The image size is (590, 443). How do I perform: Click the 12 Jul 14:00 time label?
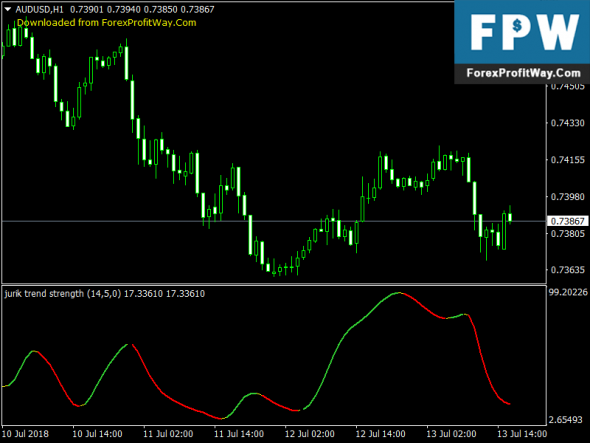click(x=380, y=434)
